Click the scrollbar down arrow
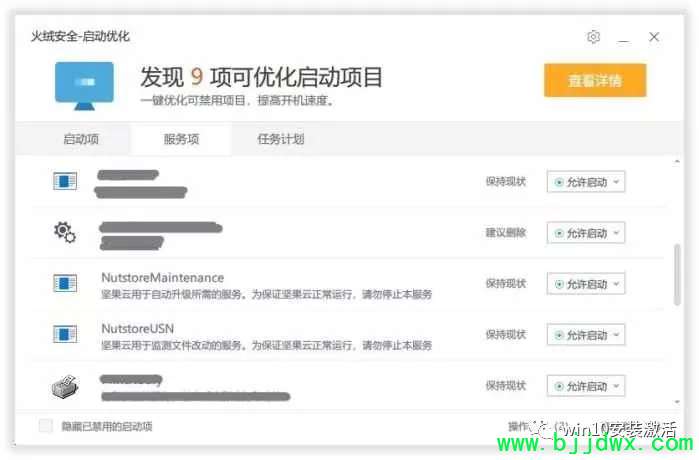The height and width of the screenshot is (460, 699). (x=677, y=402)
